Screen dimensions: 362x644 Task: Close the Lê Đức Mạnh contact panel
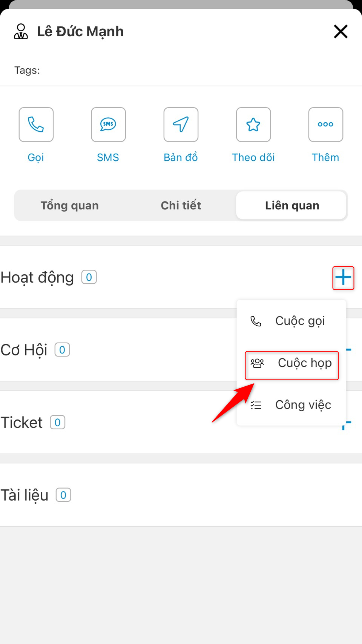(x=341, y=31)
